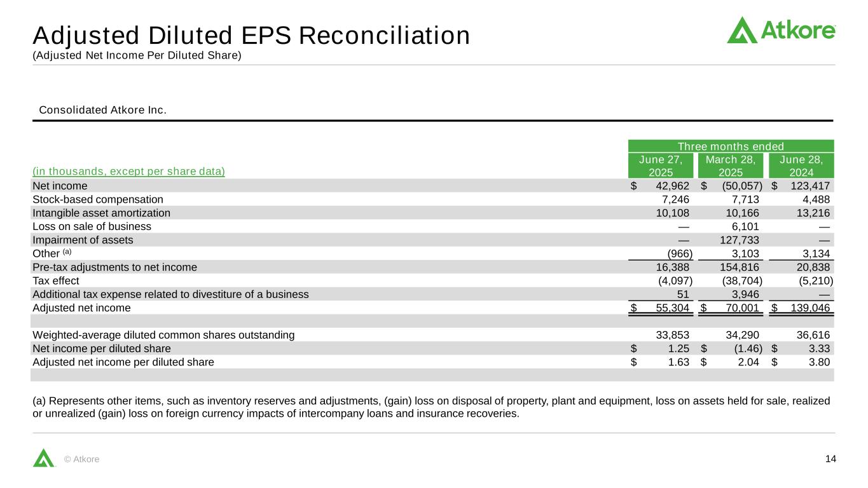
Task: Click the 'Impairment of assets' value 127,733
Action: pos(738,240)
